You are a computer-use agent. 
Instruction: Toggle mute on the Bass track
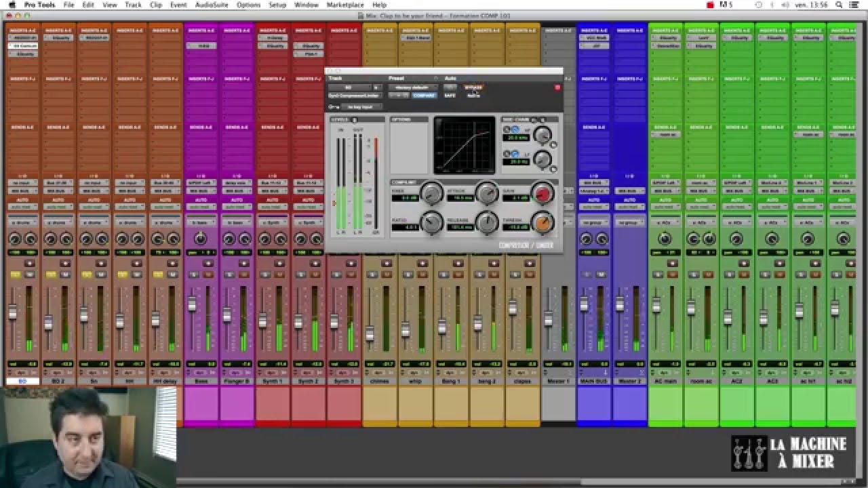click(208, 274)
